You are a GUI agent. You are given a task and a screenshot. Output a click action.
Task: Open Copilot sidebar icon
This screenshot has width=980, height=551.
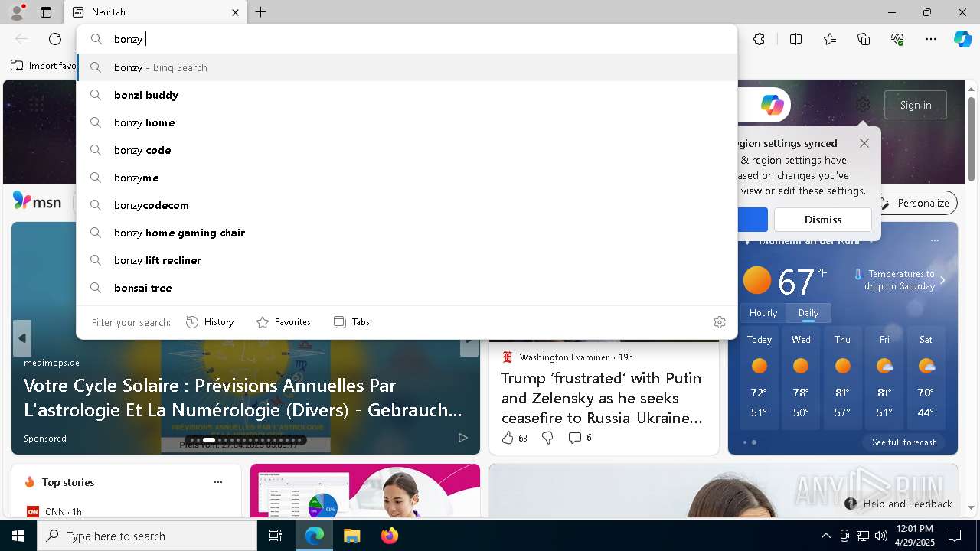pos(962,39)
